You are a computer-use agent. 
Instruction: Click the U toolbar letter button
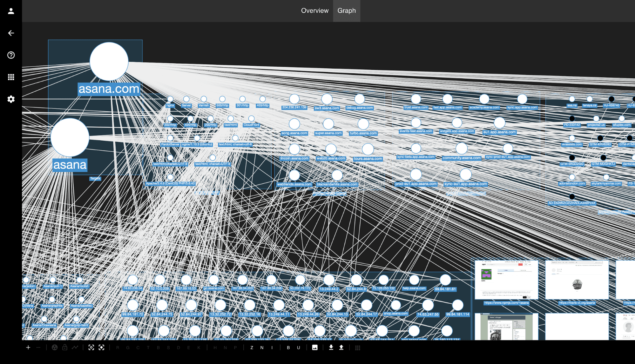tap(299, 348)
